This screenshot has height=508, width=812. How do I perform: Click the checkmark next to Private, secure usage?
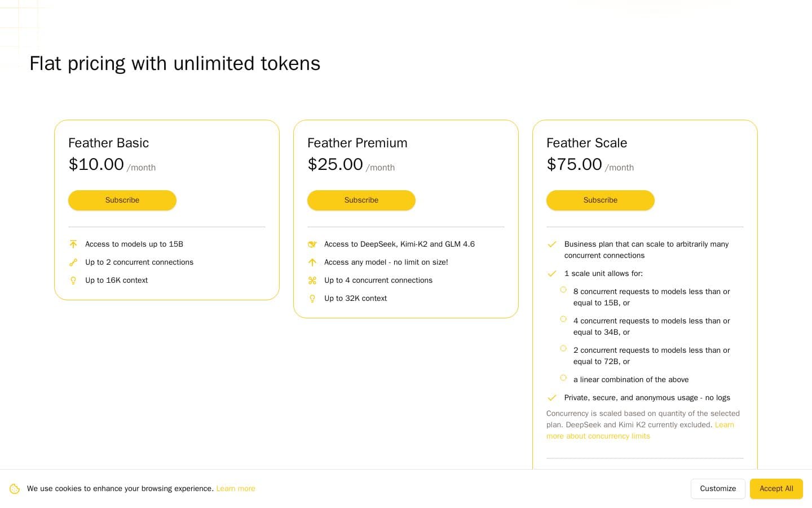pyautogui.click(x=551, y=398)
